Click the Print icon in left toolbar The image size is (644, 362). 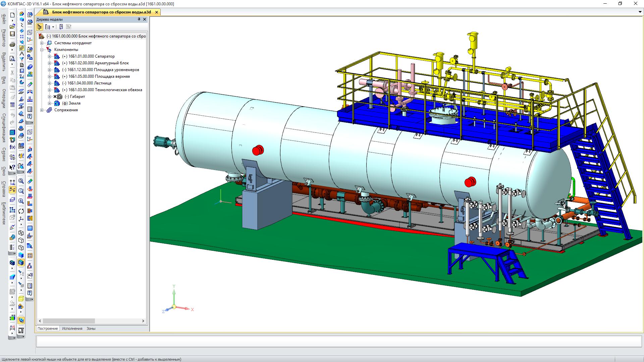click(12, 44)
